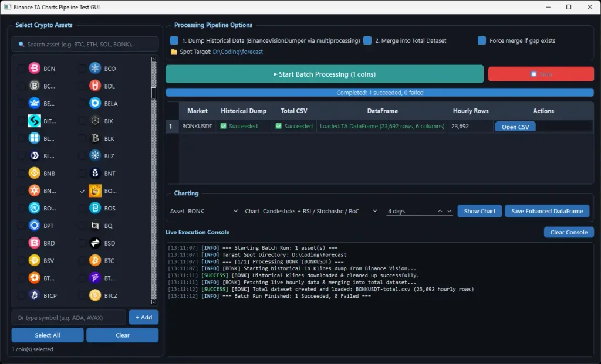Uncheck the selected BO... asset checkbox

point(82,190)
